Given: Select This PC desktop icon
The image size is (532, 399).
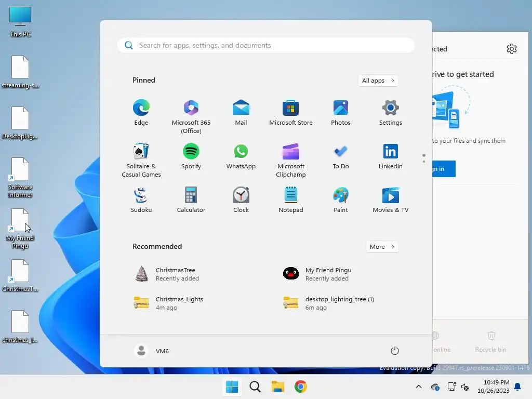Looking at the screenshot, I should [x=20, y=22].
